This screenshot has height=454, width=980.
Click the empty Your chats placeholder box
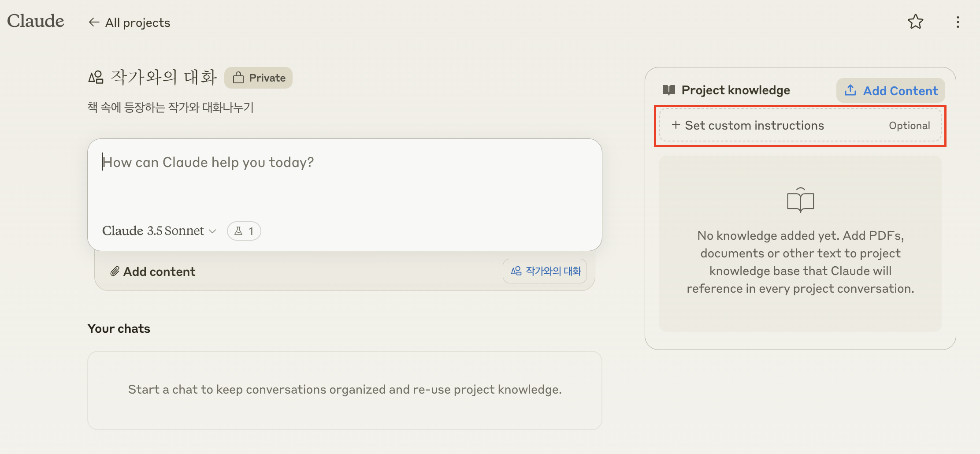click(345, 390)
